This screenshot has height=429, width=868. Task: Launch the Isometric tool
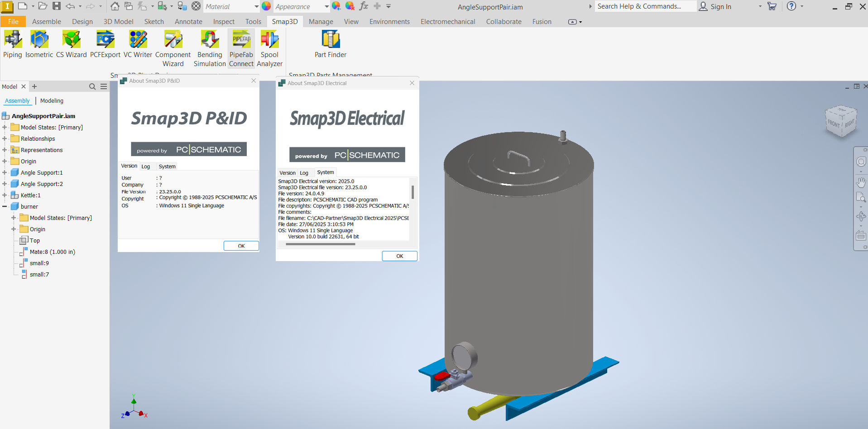[39, 44]
